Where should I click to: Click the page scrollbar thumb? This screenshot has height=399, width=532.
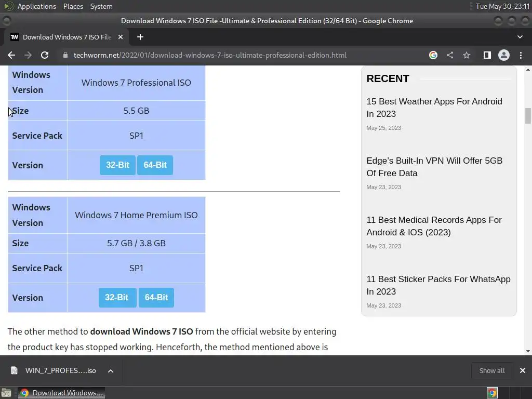[528, 116]
